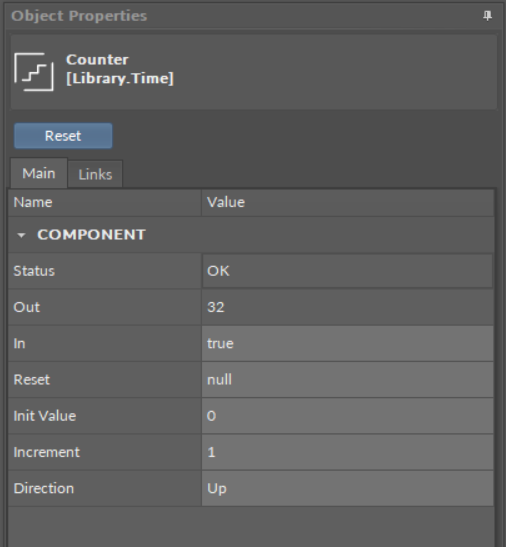Click the Increment value field
This screenshot has height=547, width=506.
point(348,452)
